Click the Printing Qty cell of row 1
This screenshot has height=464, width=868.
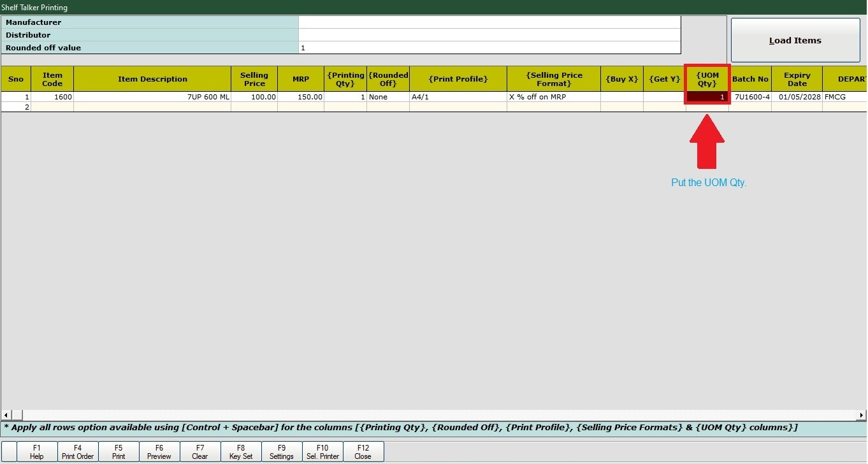(x=345, y=97)
